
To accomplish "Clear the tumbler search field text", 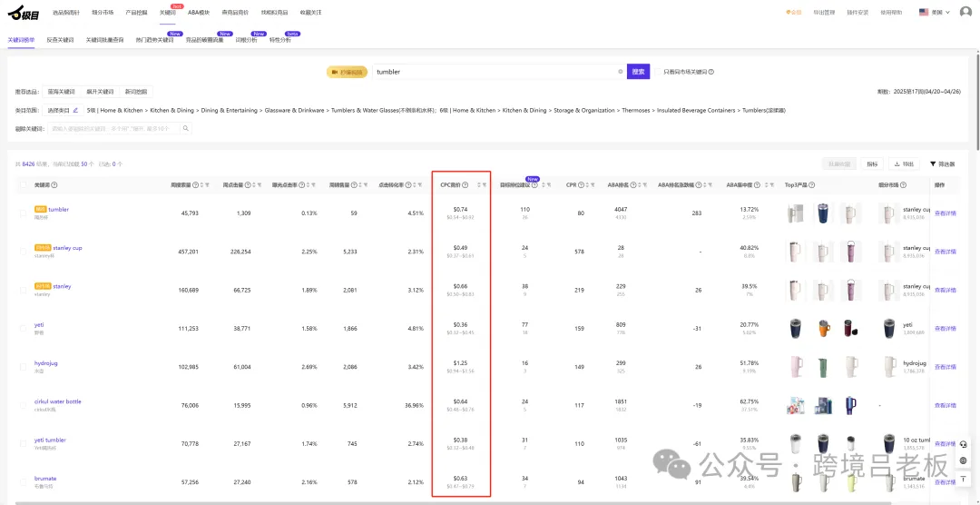I will tap(621, 72).
